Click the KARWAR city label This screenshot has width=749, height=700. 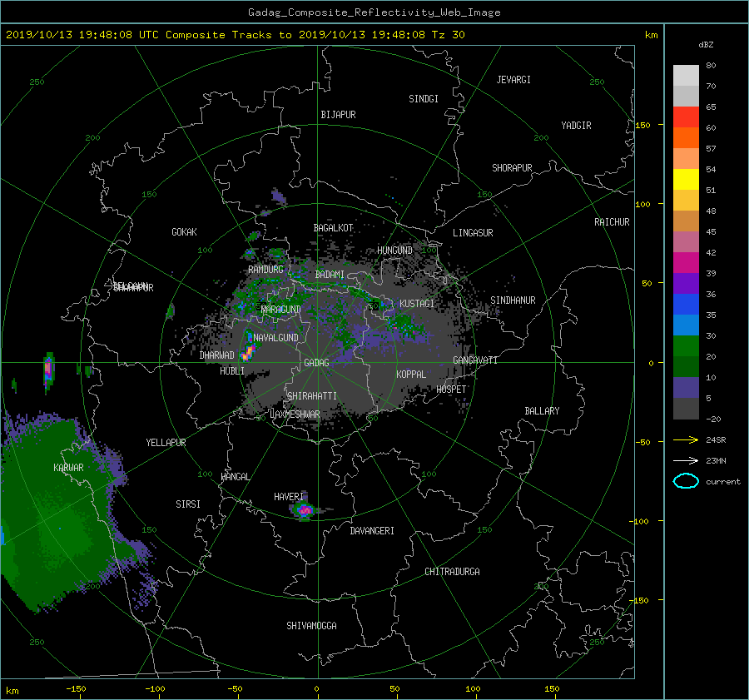pos(68,468)
